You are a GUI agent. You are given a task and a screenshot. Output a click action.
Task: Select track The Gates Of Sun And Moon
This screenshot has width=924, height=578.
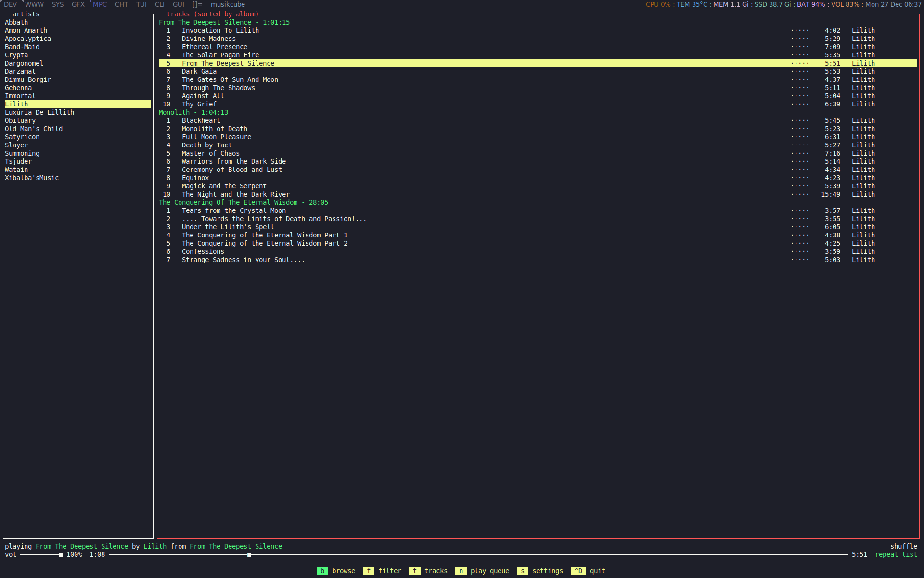click(538, 79)
